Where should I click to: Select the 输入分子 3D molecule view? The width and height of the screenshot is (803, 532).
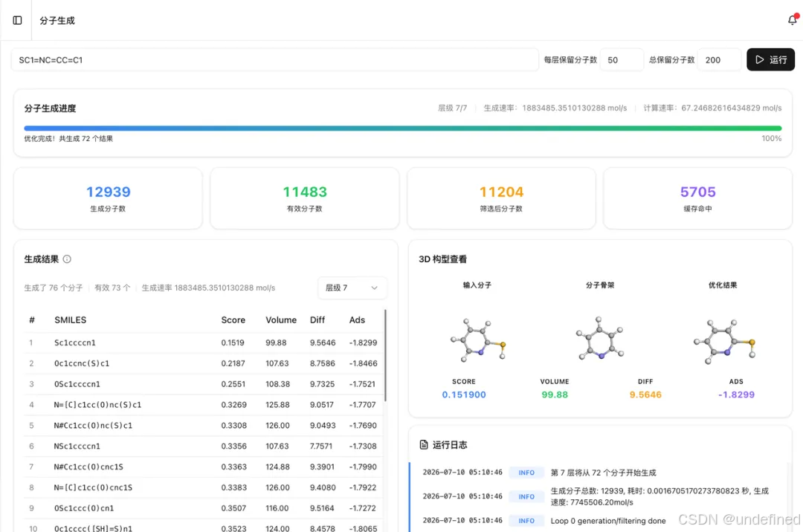click(x=477, y=339)
